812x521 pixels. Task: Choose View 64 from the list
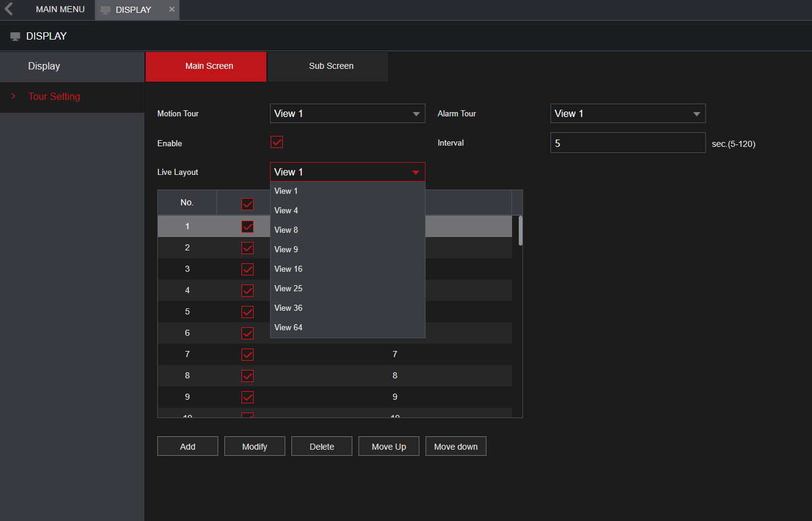[x=347, y=327]
